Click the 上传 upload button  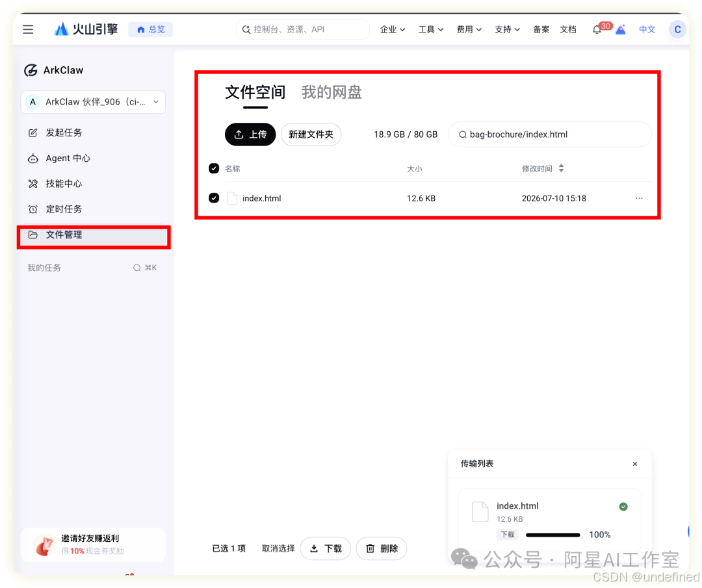(x=250, y=134)
